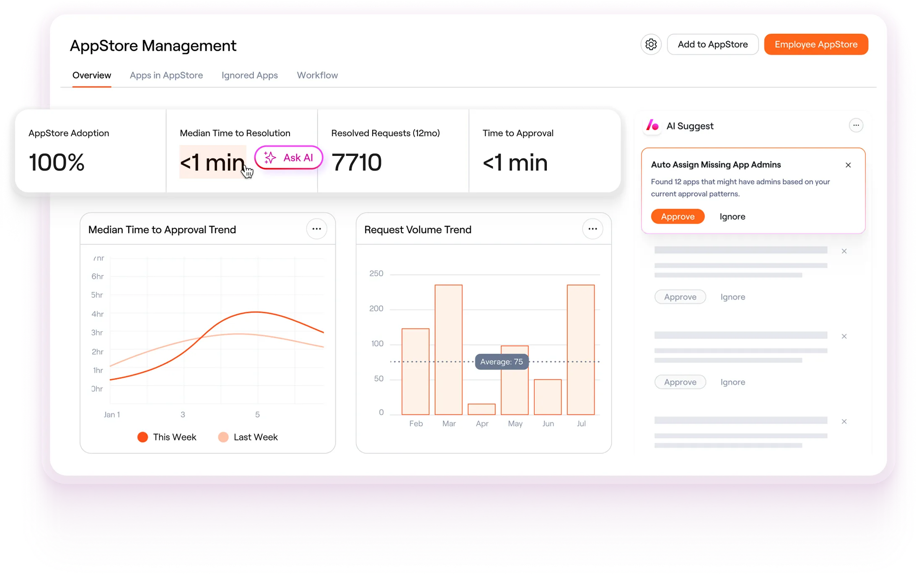
Task: Switch to Apps in AppStore tab
Action: 166,75
